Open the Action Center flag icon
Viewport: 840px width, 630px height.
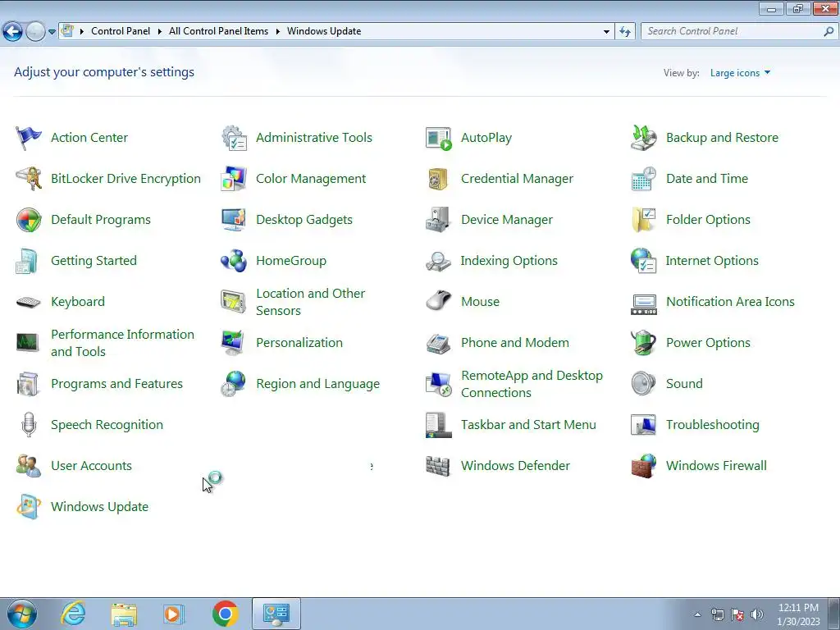tap(29, 138)
